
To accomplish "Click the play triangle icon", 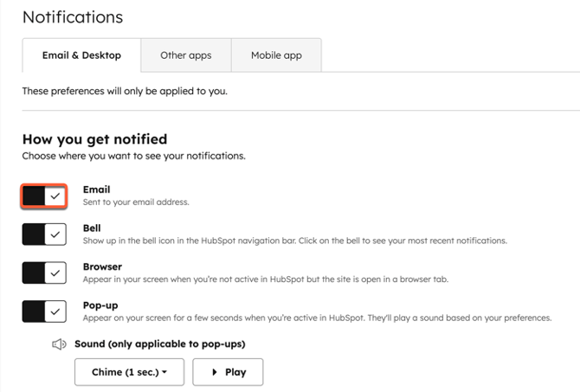I will tap(212, 372).
